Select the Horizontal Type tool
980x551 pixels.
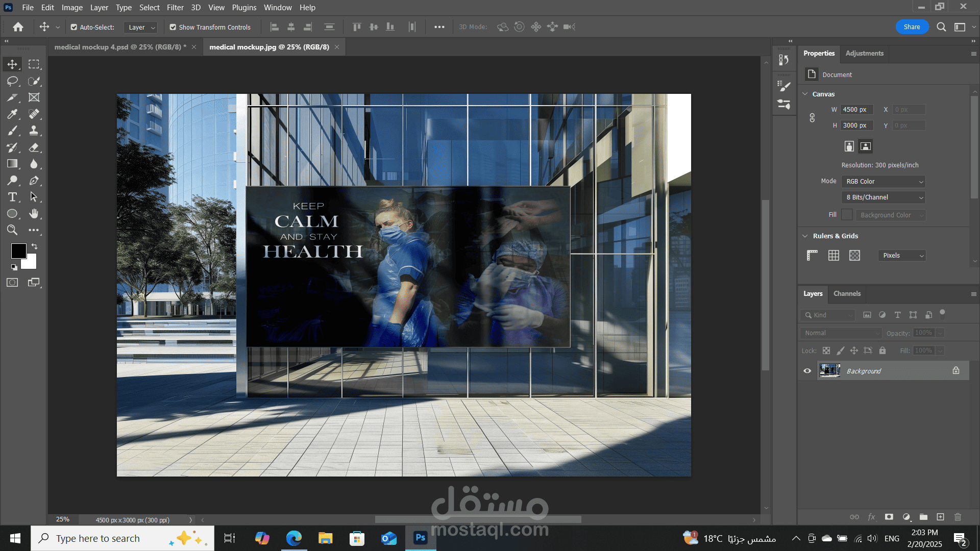point(13,197)
